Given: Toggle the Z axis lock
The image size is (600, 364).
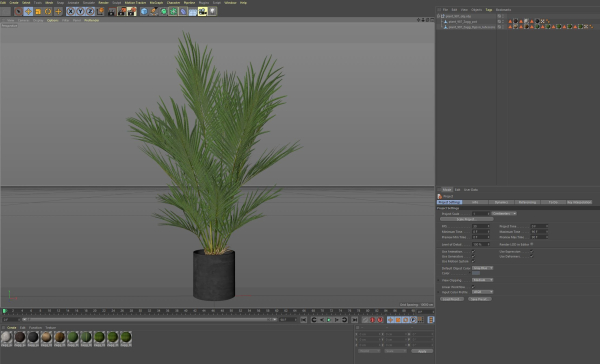Looking at the screenshot, I should [90, 11].
